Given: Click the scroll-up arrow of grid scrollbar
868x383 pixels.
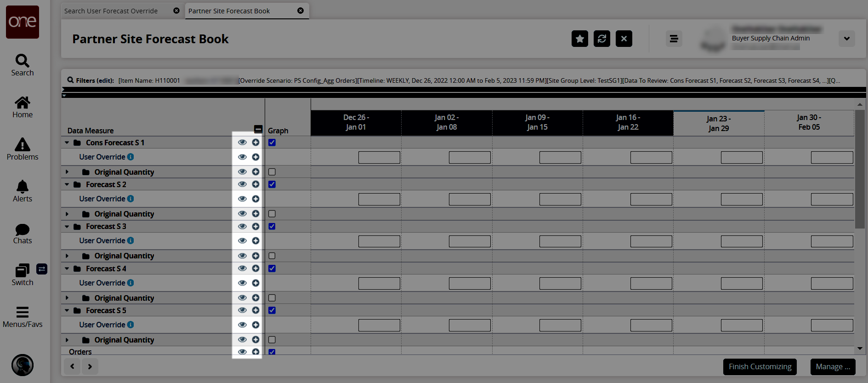Looking at the screenshot, I should [860, 104].
